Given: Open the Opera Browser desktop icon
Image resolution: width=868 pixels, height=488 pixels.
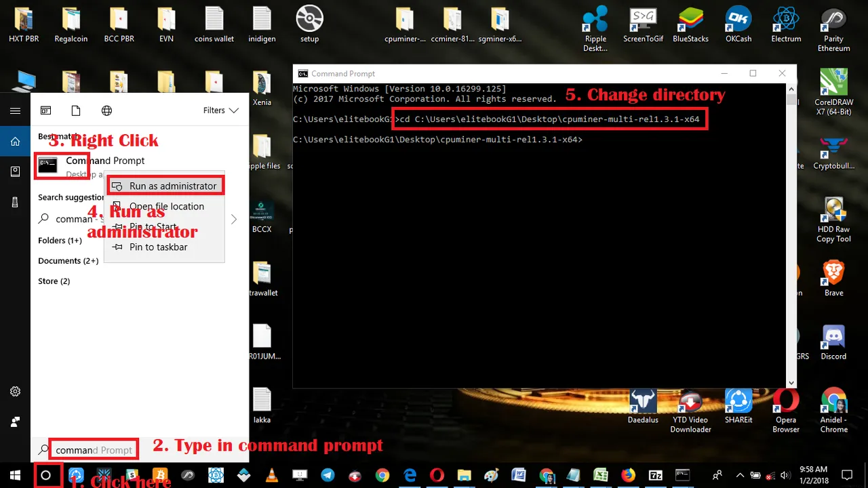Looking at the screenshot, I should (786, 411).
